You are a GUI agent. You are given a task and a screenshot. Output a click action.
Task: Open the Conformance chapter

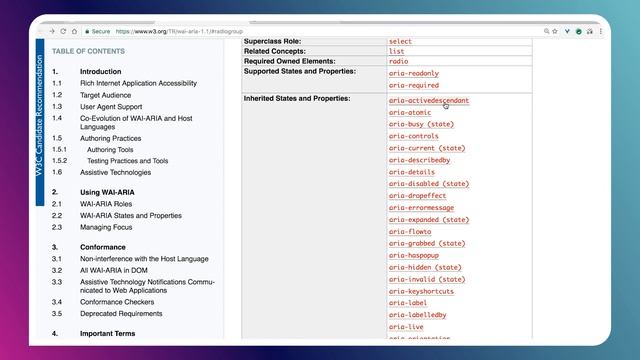102,247
